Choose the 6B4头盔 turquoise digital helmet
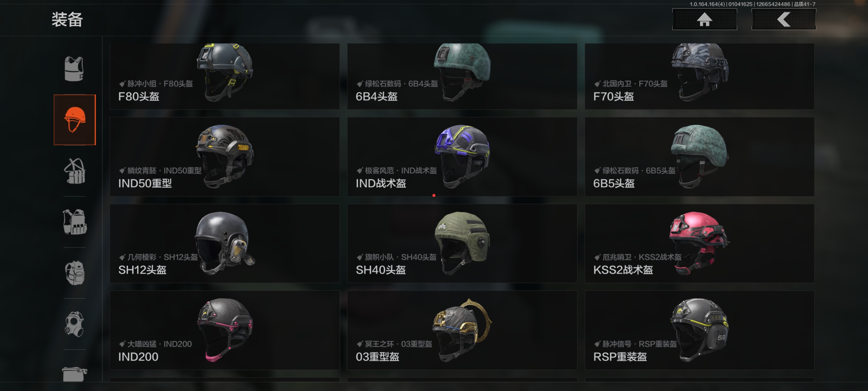This screenshot has height=391, width=868. pyautogui.click(x=462, y=76)
